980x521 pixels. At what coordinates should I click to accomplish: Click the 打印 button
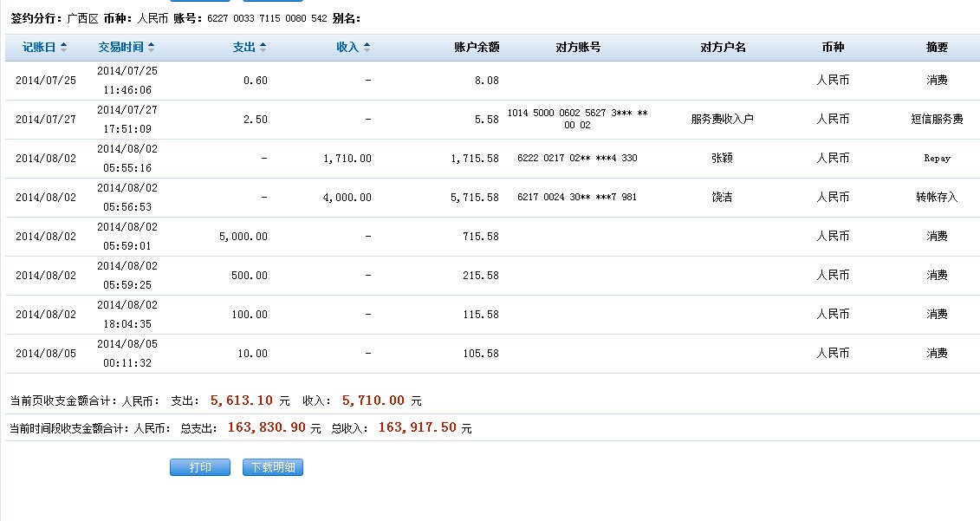pyautogui.click(x=200, y=467)
